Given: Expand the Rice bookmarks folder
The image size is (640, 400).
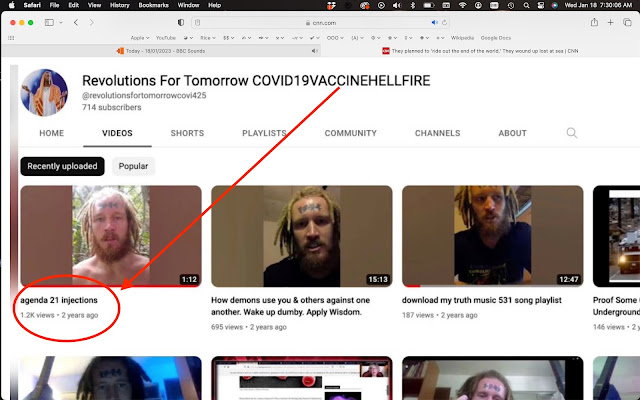Looking at the screenshot, I should tap(208, 38).
